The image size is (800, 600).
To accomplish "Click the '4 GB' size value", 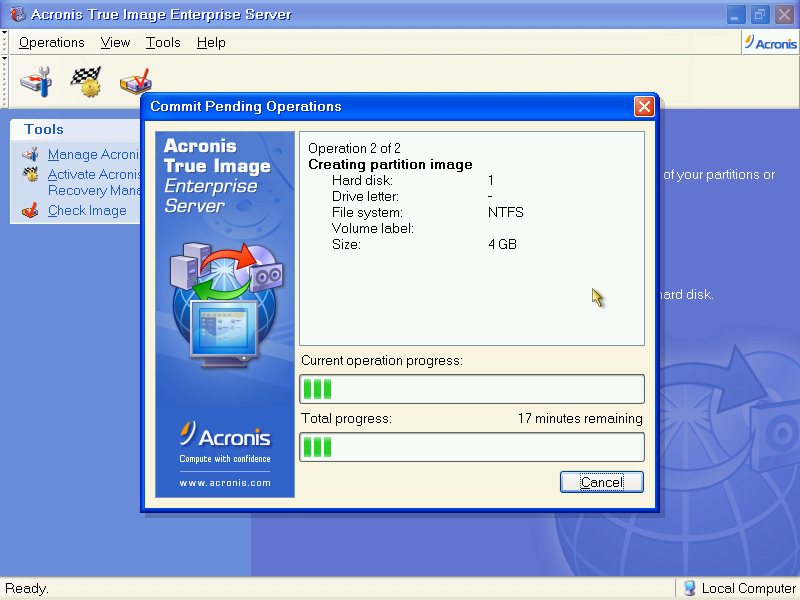I will [503, 244].
